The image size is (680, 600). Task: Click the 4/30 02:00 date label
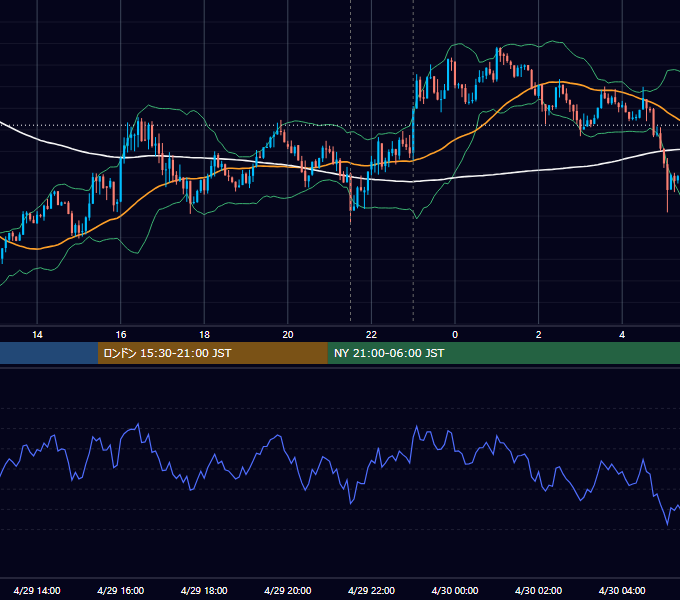pos(538,590)
